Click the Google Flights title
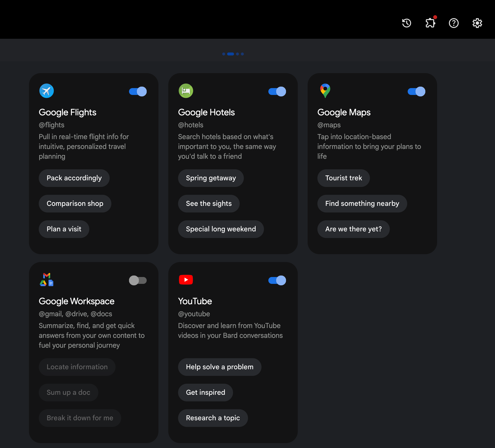The image size is (495, 448). point(67,113)
